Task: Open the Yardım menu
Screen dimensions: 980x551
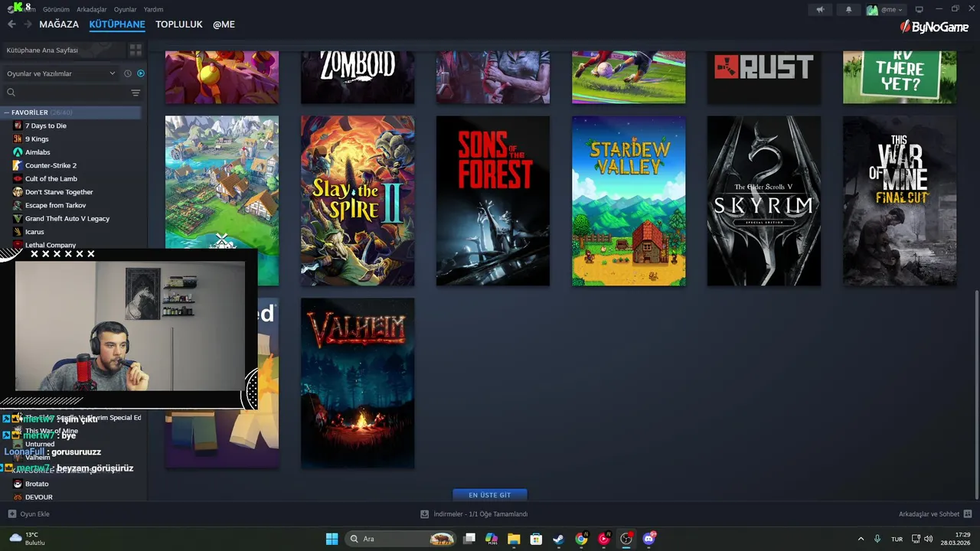Action: coord(153,9)
